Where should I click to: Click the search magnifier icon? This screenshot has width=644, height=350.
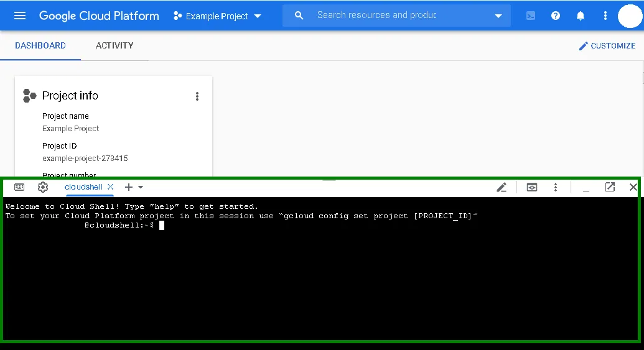click(299, 16)
